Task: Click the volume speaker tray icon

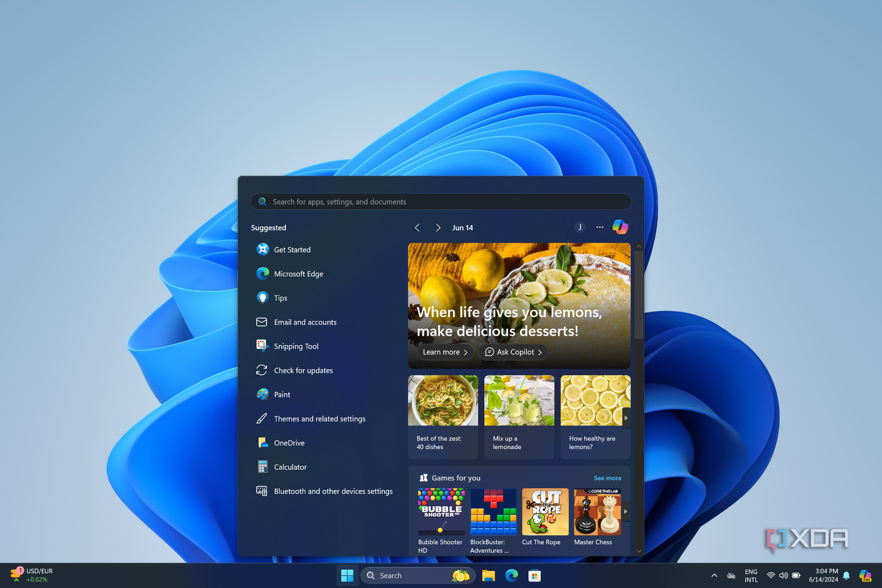Action: tap(784, 576)
